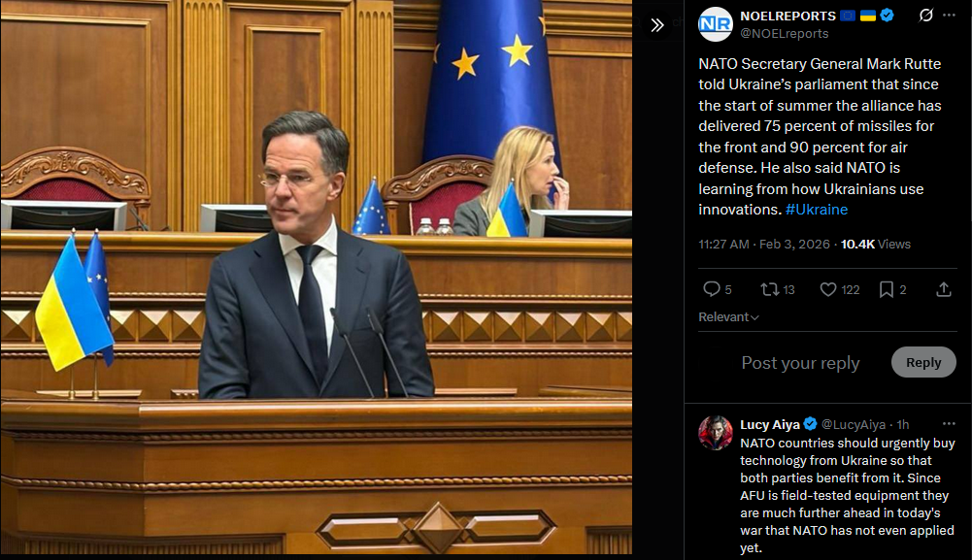972x560 pixels.
Task: Open the #Ukraine hashtag link
Action: pyautogui.click(x=817, y=210)
